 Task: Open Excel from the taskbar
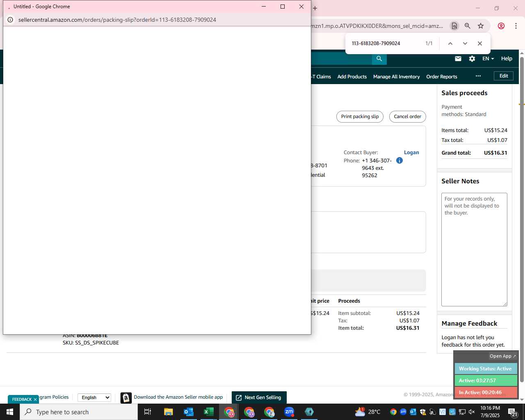point(208,412)
